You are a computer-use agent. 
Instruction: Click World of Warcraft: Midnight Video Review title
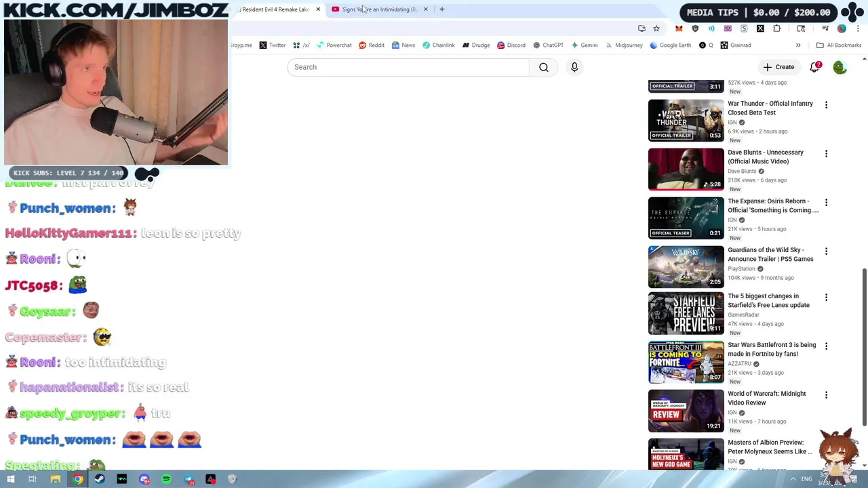pos(767,398)
